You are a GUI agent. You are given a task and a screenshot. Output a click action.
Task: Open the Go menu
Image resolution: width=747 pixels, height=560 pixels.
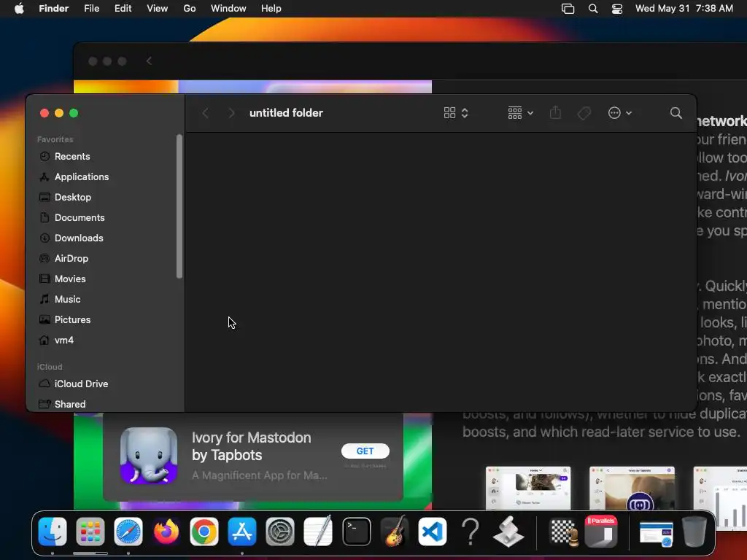(190, 9)
